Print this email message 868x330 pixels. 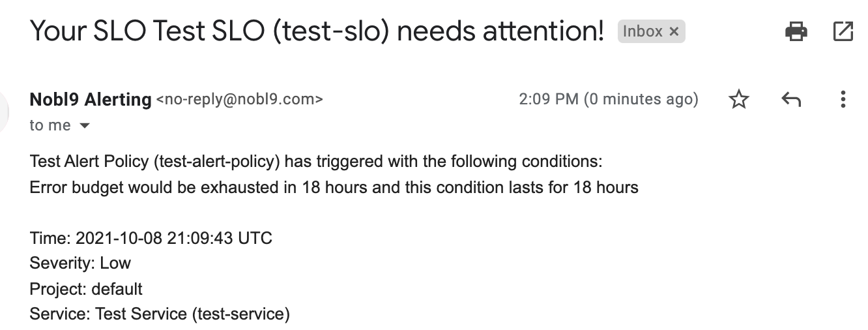click(796, 31)
